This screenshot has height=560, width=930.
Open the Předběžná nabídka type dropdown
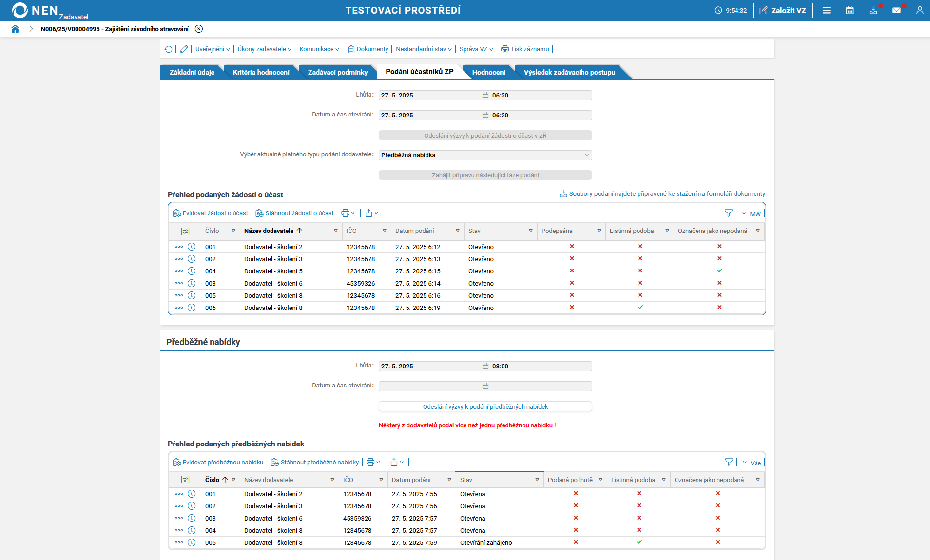pos(485,155)
